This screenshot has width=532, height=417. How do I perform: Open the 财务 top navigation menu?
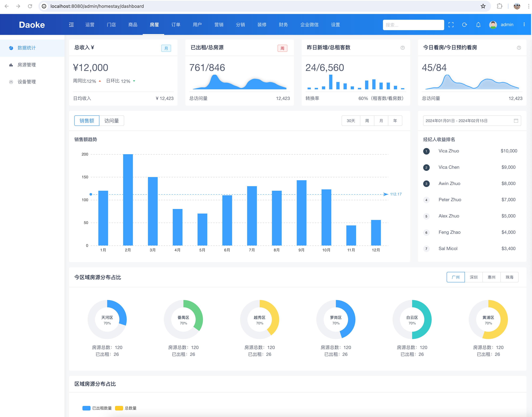click(x=283, y=25)
